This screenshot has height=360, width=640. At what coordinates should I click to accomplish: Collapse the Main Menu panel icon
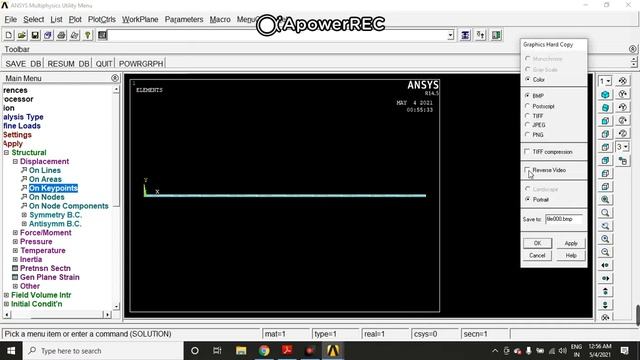coord(115,78)
